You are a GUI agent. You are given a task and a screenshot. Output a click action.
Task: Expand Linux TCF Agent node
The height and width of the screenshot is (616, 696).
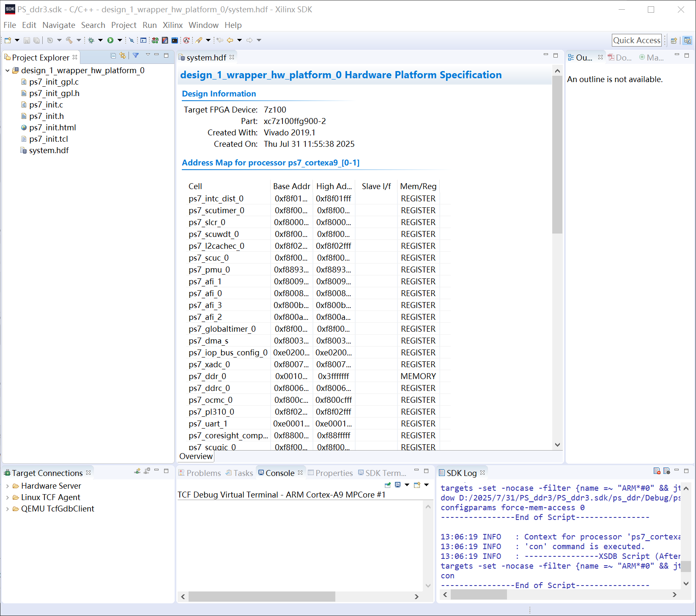(7, 498)
